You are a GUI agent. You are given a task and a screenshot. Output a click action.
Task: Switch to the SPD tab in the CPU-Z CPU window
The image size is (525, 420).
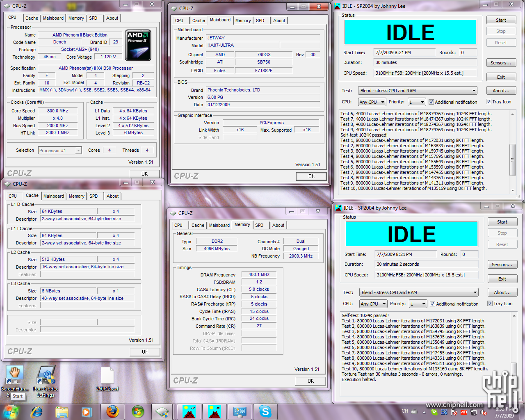(93, 18)
